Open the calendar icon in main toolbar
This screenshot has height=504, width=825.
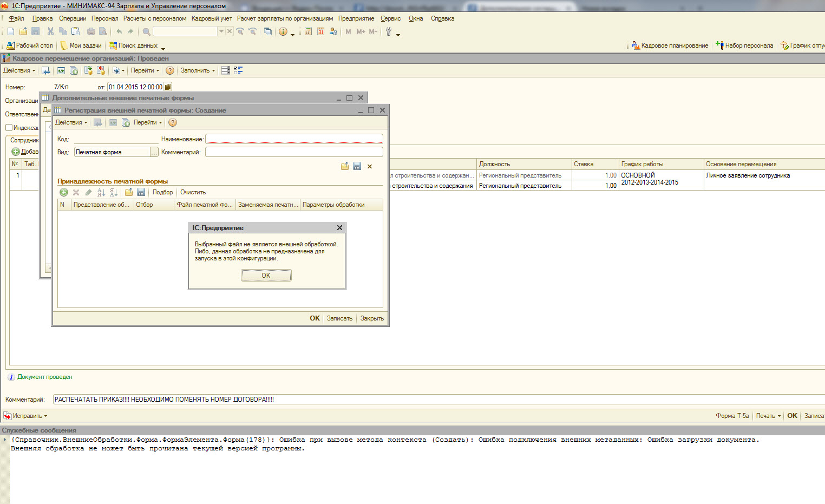pos(320,31)
